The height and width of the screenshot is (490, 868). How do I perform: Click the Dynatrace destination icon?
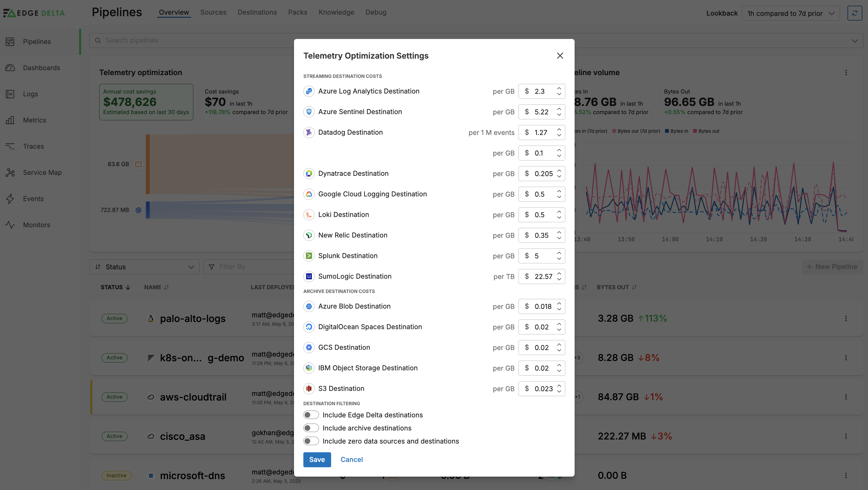point(309,173)
